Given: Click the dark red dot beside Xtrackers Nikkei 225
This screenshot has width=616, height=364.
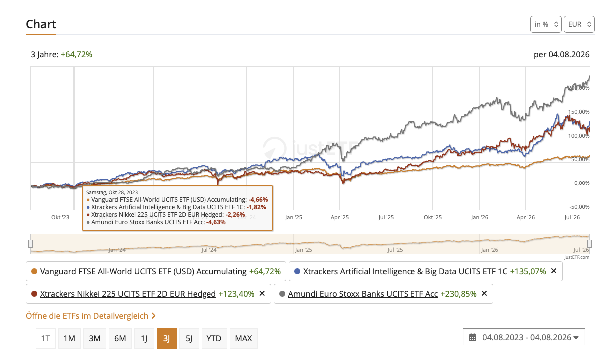Looking at the screenshot, I should pyautogui.click(x=34, y=294).
